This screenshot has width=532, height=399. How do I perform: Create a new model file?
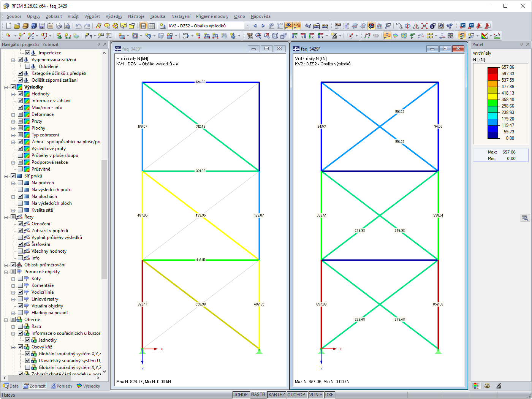pos(9,26)
